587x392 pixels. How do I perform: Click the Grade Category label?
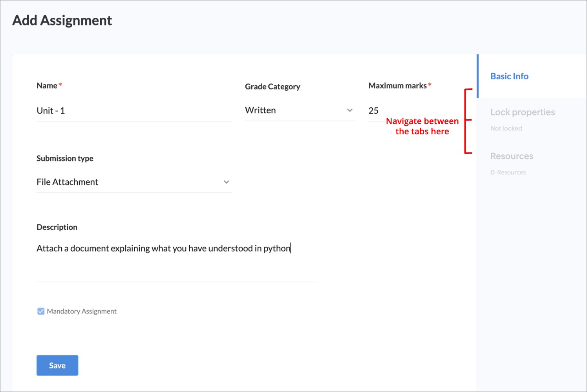(x=272, y=86)
